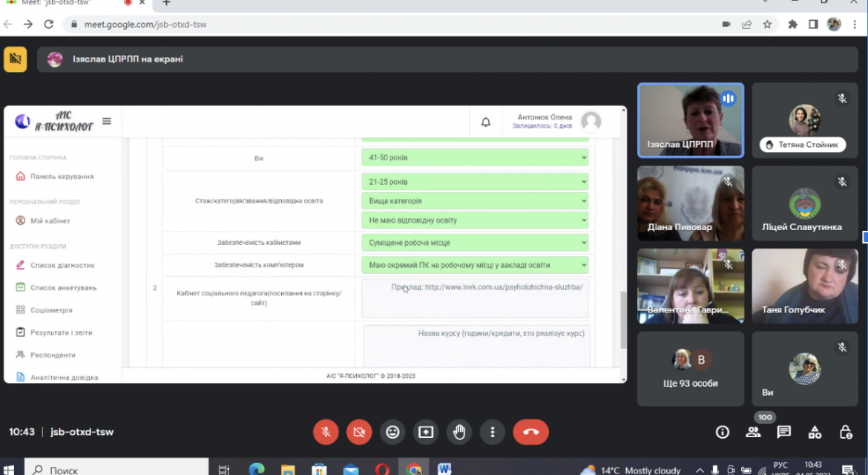Screen dimensions: 868x475
Task: Expand the 41-50 років age dropdown
Action: tap(475, 158)
